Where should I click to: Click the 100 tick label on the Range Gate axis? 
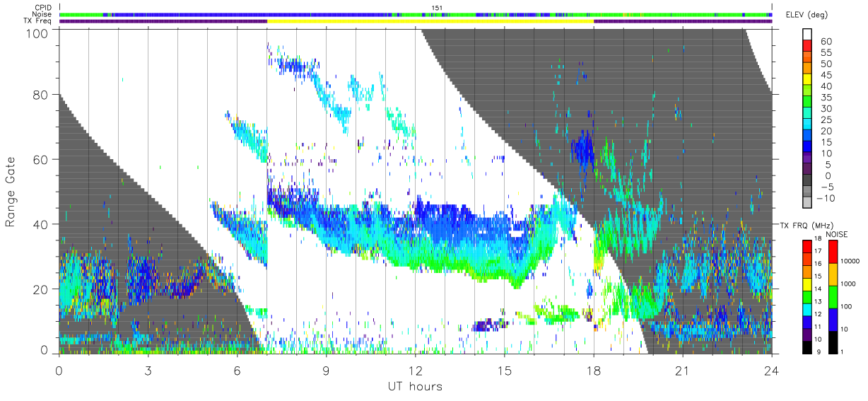[x=38, y=33]
